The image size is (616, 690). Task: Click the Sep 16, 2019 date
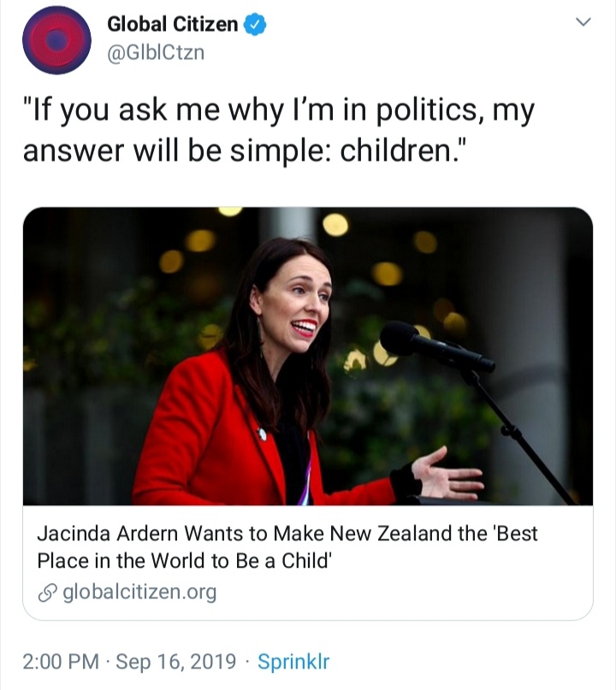pos(177,661)
